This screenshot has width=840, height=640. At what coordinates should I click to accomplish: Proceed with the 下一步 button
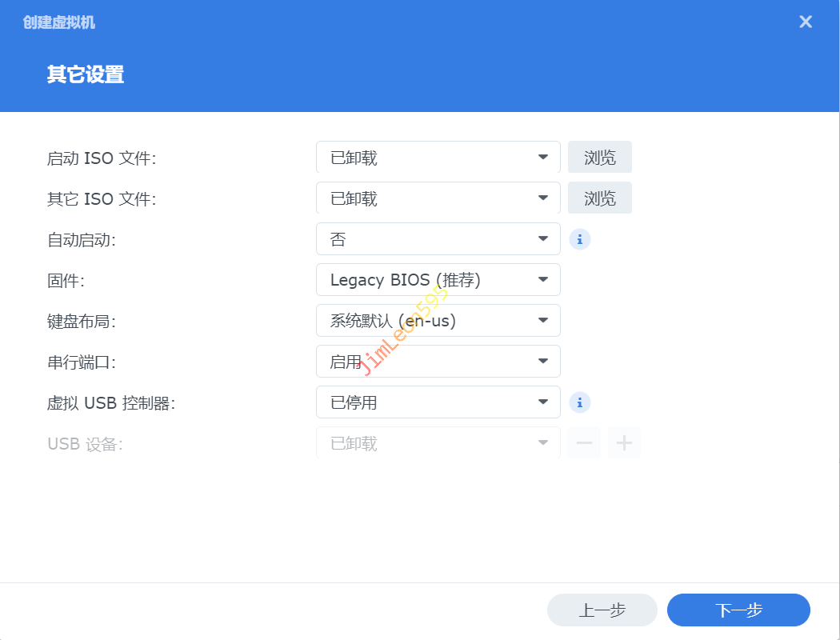coord(738,610)
